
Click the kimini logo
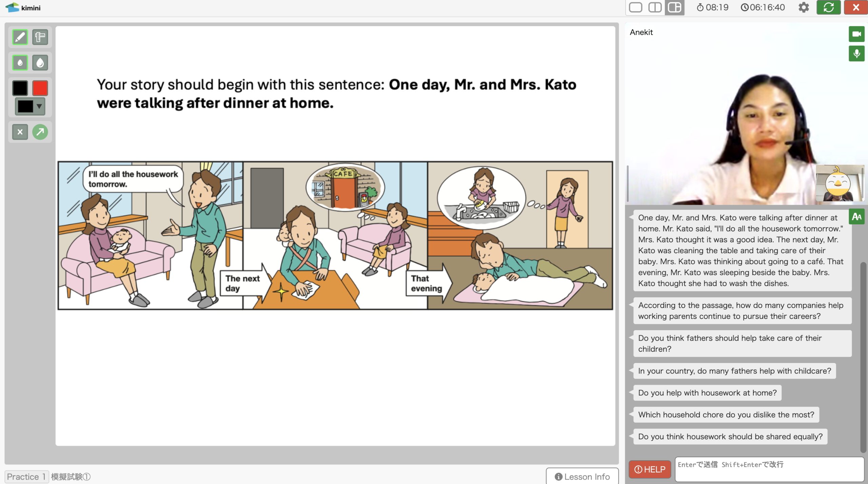pyautogui.click(x=23, y=7)
